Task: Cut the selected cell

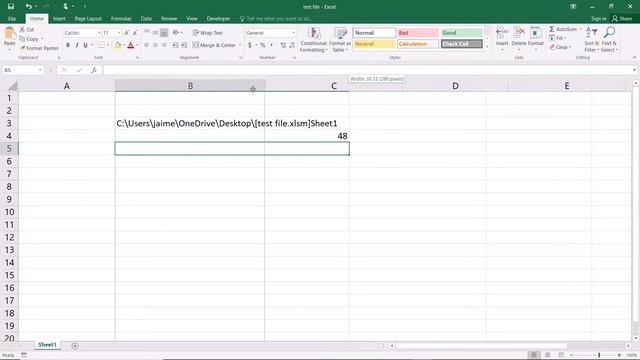Action: pyautogui.click(x=27, y=29)
